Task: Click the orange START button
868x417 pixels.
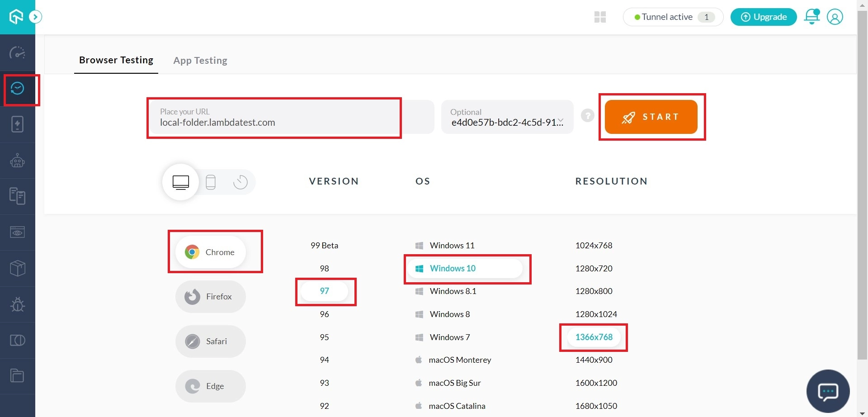Action: tap(651, 117)
